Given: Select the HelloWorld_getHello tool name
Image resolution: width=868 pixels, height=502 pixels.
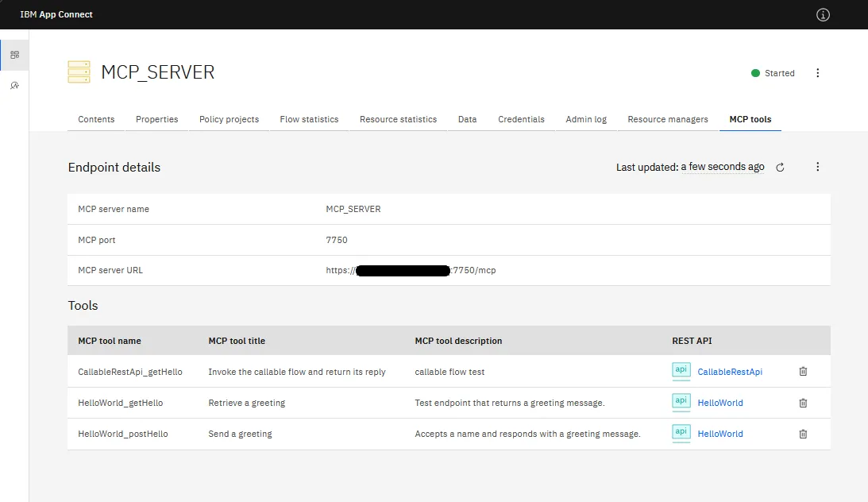Looking at the screenshot, I should tap(121, 403).
